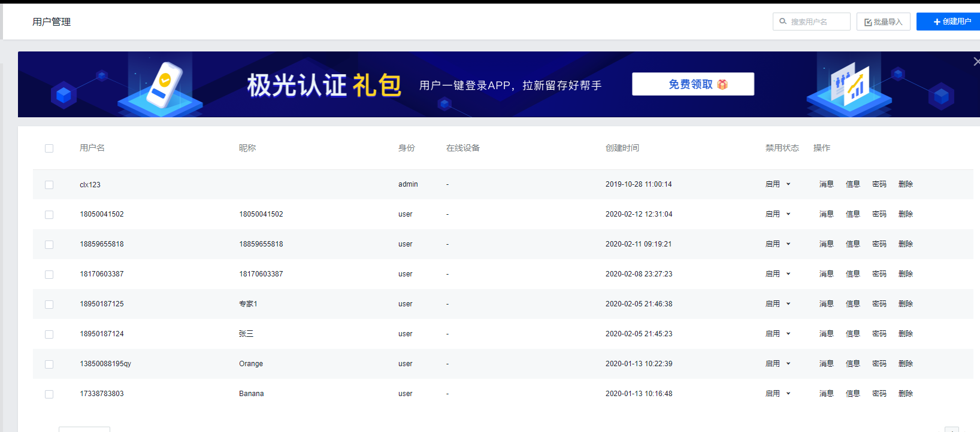Click the 用户名 column header
The image size is (980, 432).
92,148
